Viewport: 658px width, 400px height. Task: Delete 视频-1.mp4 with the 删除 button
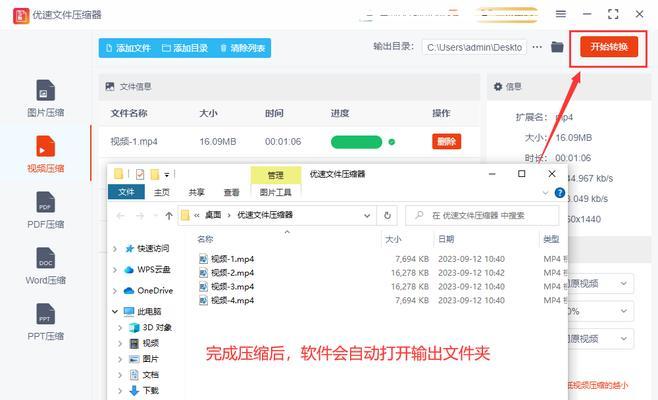click(446, 141)
